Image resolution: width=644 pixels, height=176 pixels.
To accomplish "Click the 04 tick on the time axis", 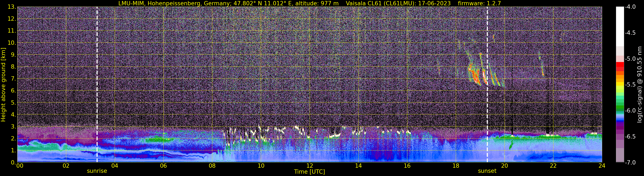I will point(114,166).
